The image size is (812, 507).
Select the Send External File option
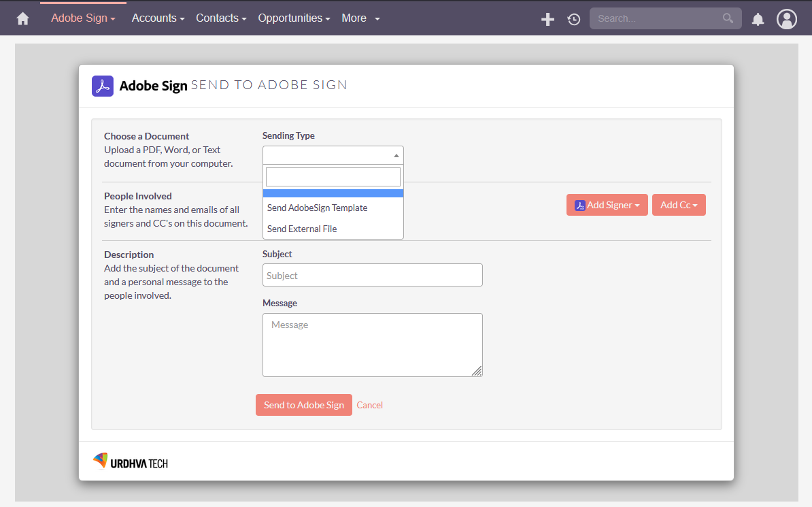(301, 229)
